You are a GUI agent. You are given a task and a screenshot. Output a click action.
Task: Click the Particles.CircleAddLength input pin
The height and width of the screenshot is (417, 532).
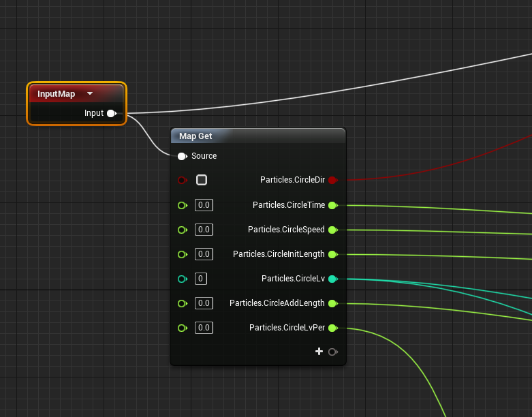pyautogui.click(x=182, y=303)
